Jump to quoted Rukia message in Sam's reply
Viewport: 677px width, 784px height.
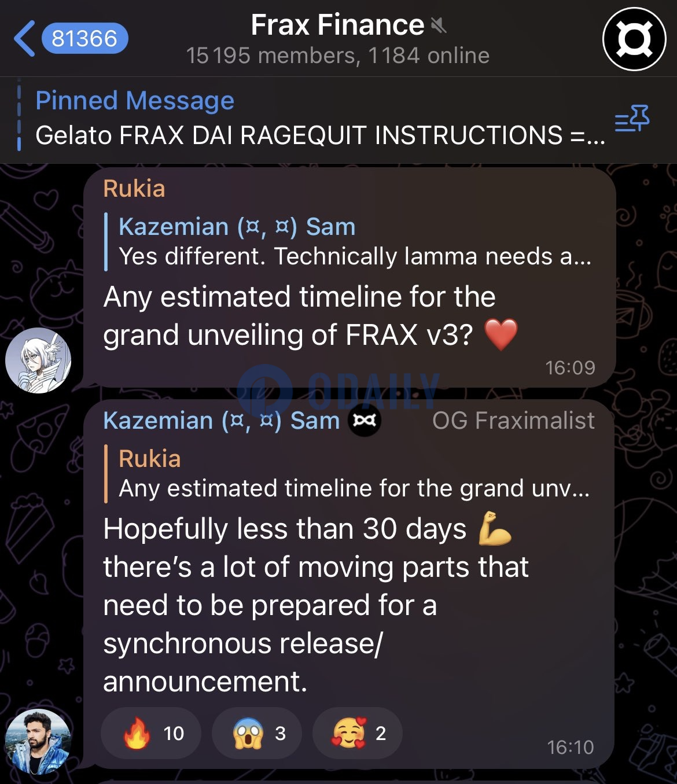(348, 473)
